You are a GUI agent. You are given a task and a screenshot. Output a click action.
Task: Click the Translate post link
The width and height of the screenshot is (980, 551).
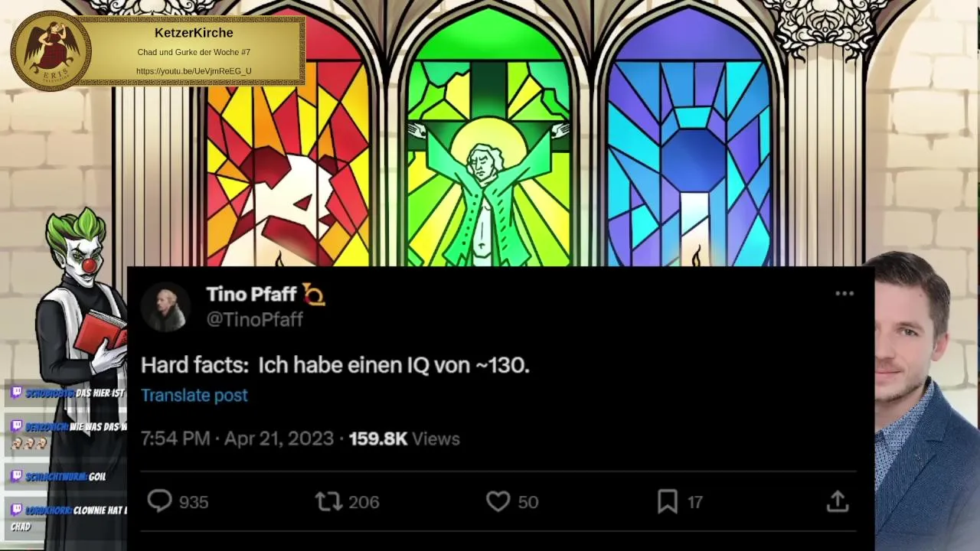click(x=194, y=395)
